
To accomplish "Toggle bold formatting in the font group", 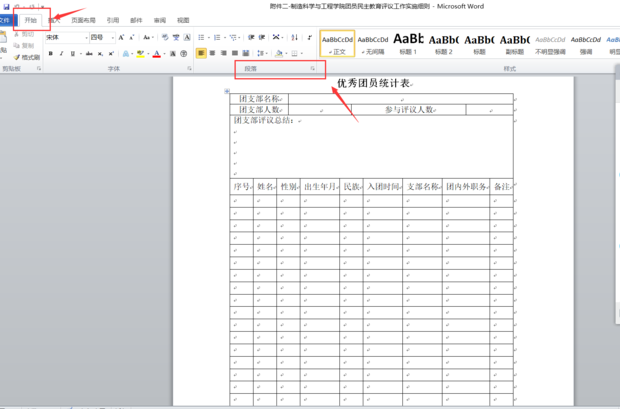I will (49, 53).
